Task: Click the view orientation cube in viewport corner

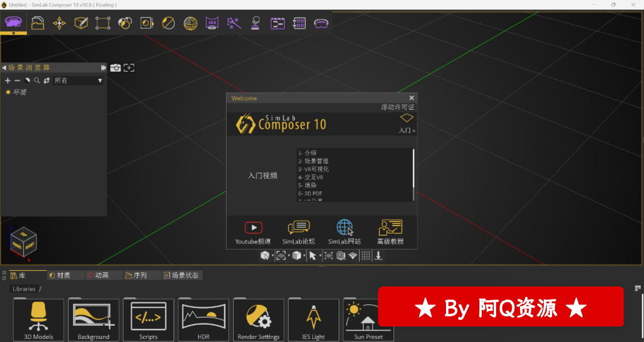Action: [23, 241]
